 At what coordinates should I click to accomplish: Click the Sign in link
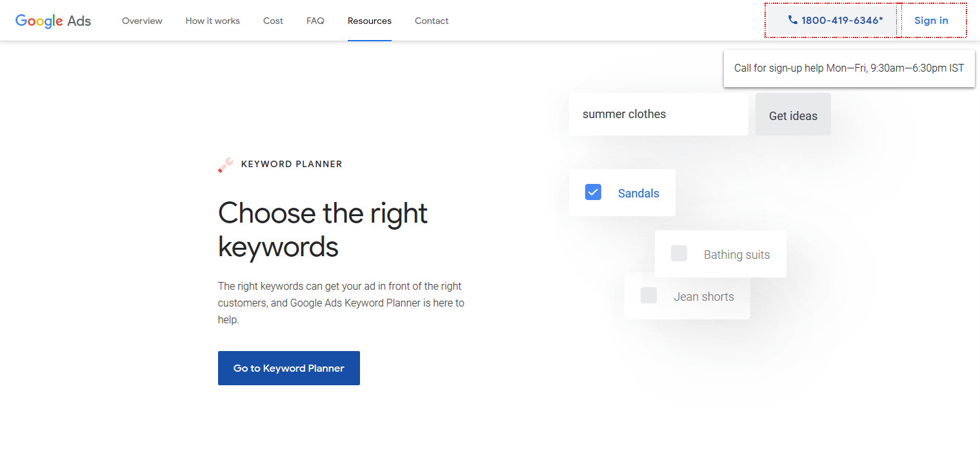pyautogui.click(x=931, y=21)
